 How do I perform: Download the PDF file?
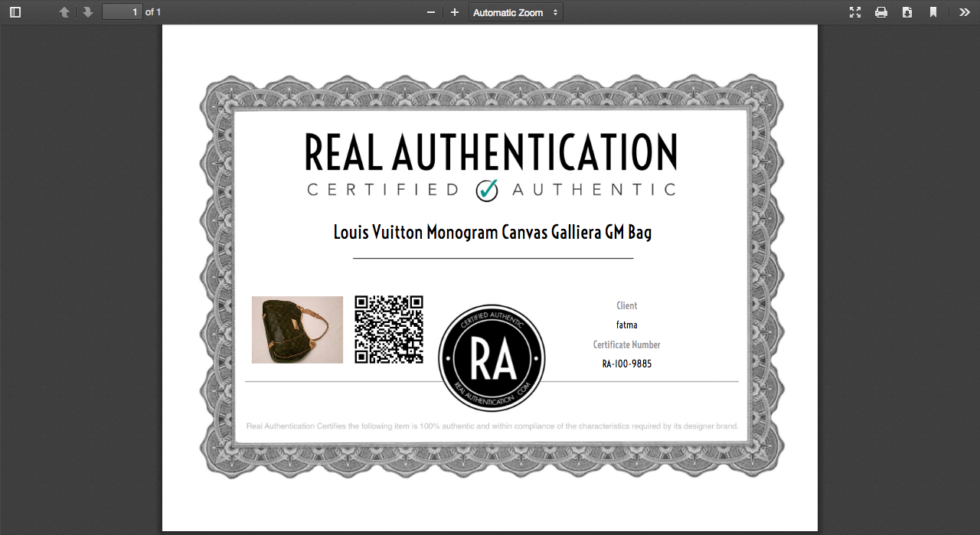(x=907, y=12)
